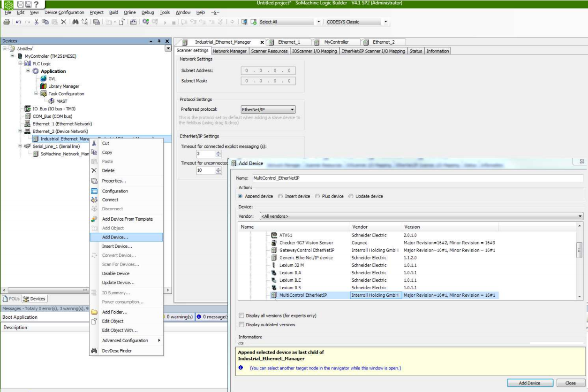This screenshot has height=392, width=588.
Task: Click the Add Device button in dialog
Action: 530,383
